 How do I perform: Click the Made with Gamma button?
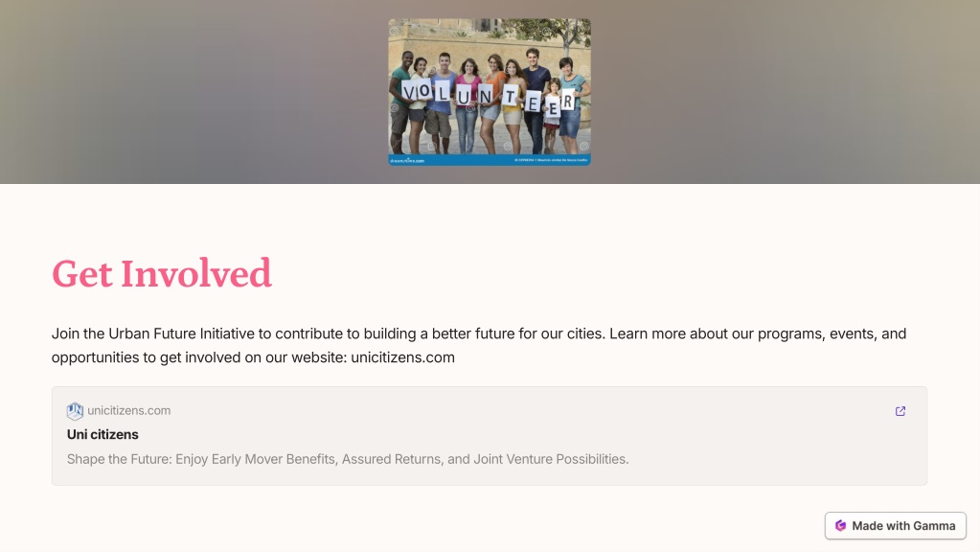tap(895, 526)
